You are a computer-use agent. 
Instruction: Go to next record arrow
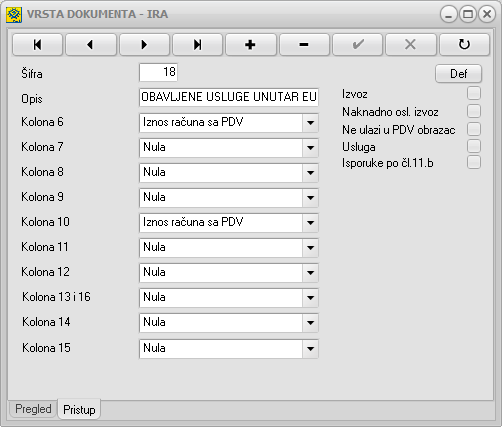[144, 44]
